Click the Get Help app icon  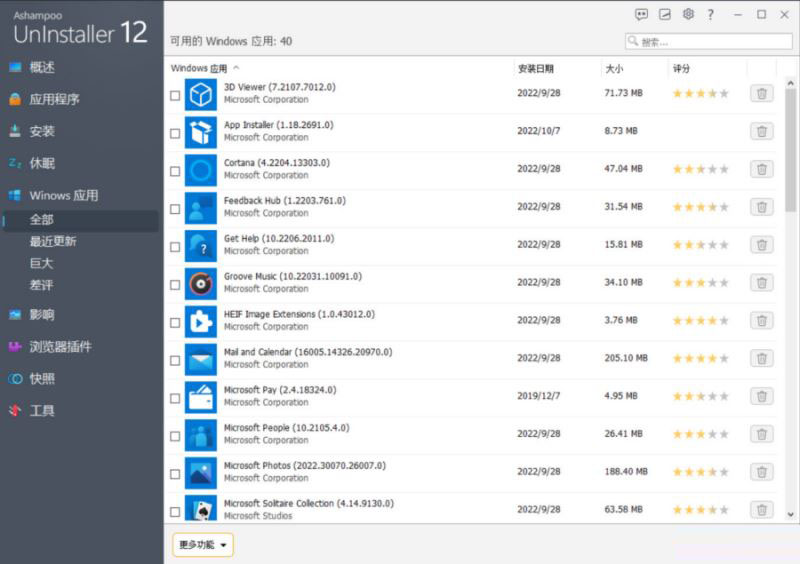[x=201, y=246]
